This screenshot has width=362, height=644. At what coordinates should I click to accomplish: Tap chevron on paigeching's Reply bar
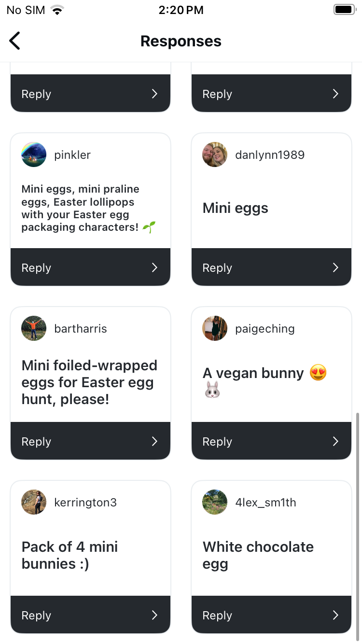[x=335, y=441]
